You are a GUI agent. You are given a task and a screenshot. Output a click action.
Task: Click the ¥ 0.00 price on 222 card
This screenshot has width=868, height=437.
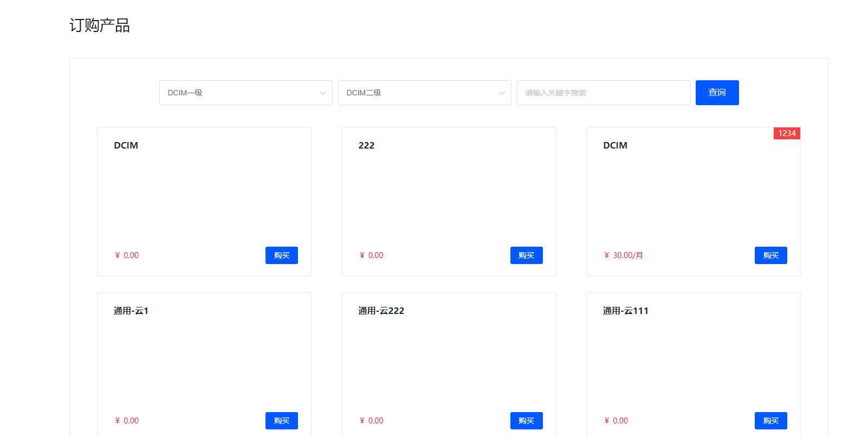pyautogui.click(x=372, y=255)
